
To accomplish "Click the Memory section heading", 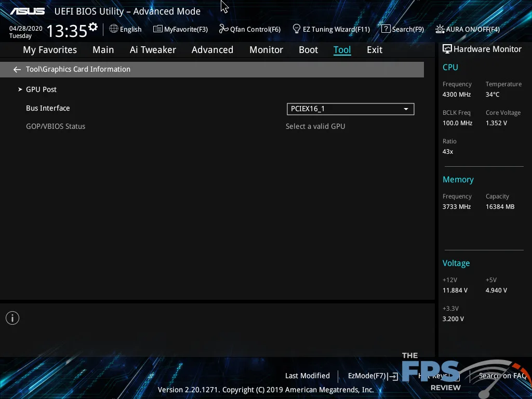I will click(x=458, y=179).
